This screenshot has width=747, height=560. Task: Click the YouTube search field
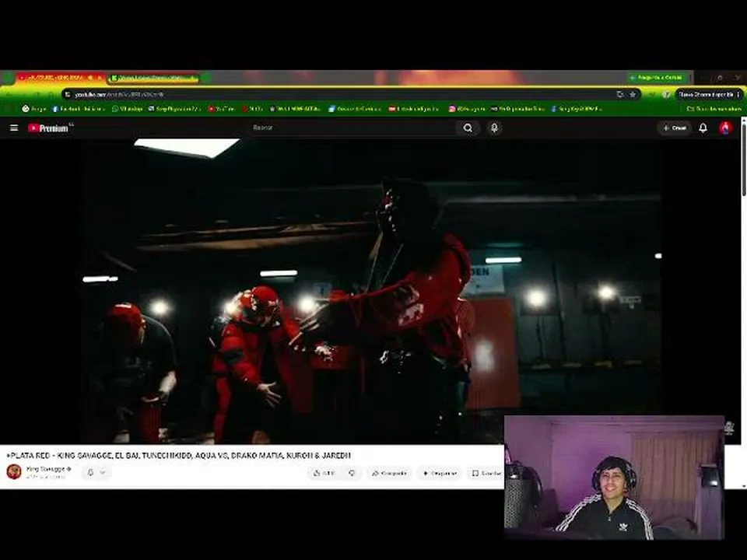click(352, 128)
